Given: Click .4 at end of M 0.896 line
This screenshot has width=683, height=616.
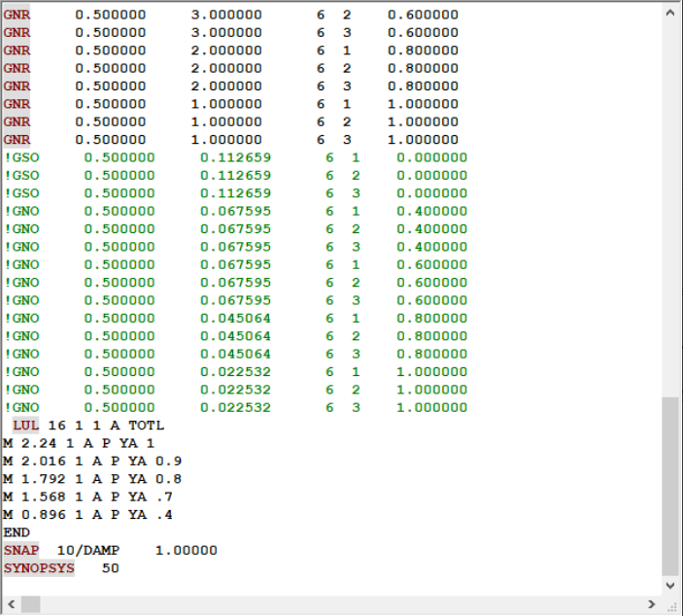Looking at the screenshot, I should (x=164, y=515).
